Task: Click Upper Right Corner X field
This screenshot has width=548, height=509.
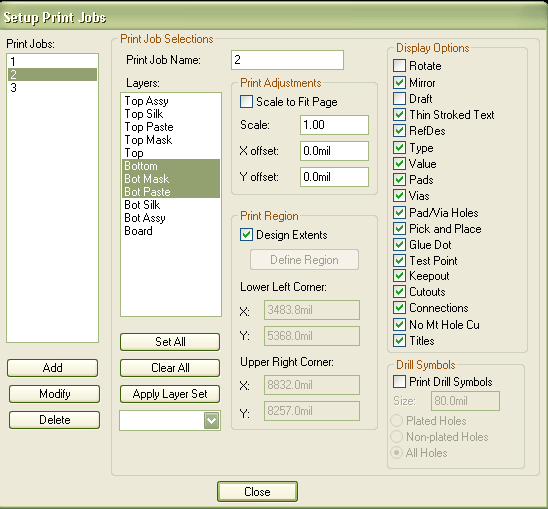Action: [312, 385]
